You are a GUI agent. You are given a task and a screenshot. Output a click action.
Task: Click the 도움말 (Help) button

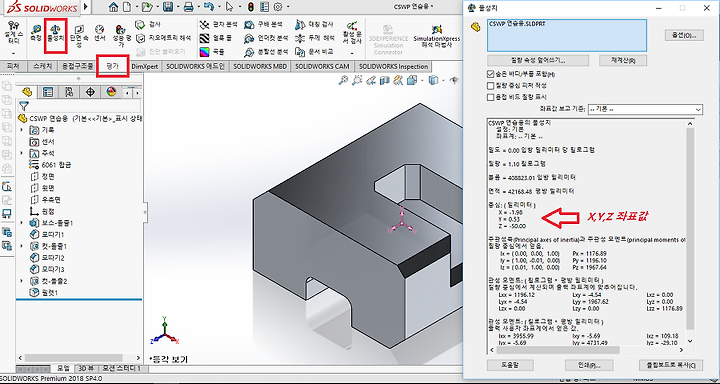pyautogui.click(x=510, y=365)
